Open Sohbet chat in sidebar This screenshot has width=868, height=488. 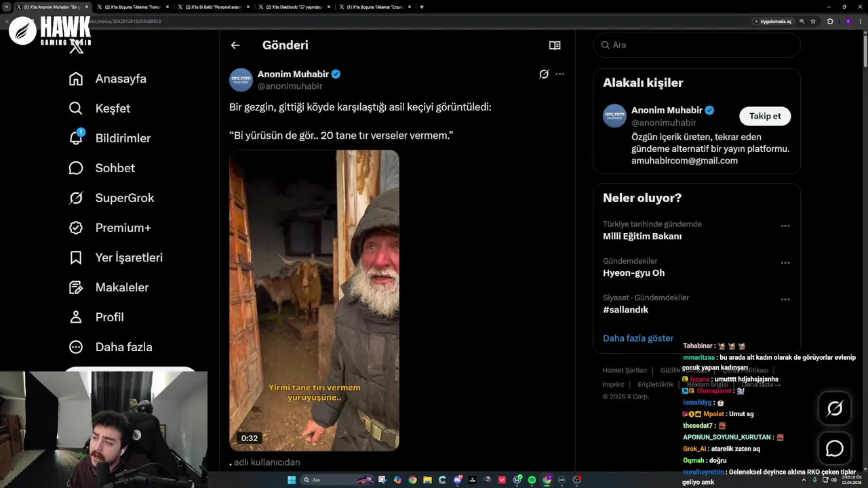pos(102,168)
